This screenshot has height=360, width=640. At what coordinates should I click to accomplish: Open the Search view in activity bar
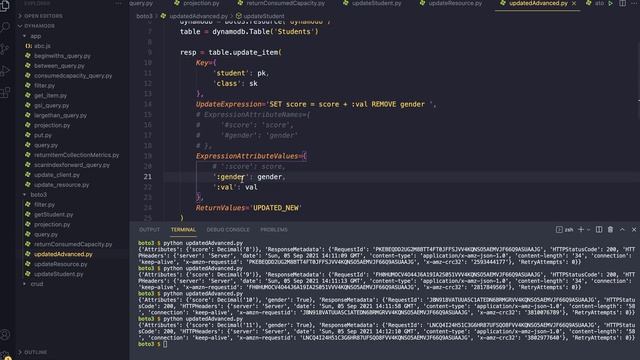coord(5,27)
